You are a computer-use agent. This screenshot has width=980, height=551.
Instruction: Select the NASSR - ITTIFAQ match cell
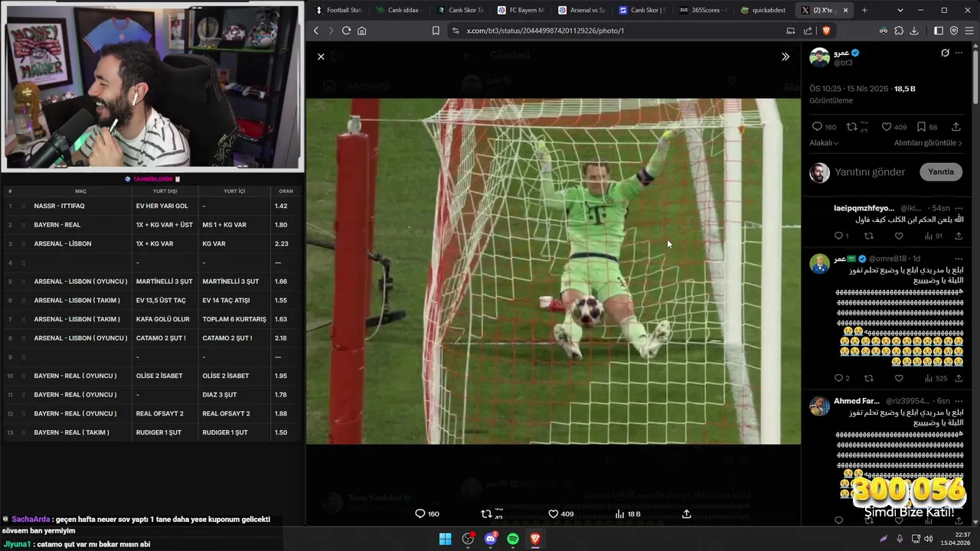82,206
